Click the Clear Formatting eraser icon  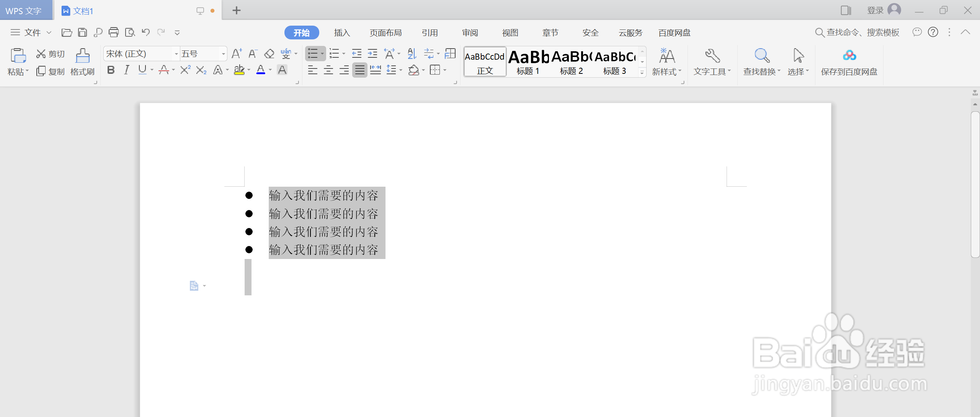click(269, 54)
